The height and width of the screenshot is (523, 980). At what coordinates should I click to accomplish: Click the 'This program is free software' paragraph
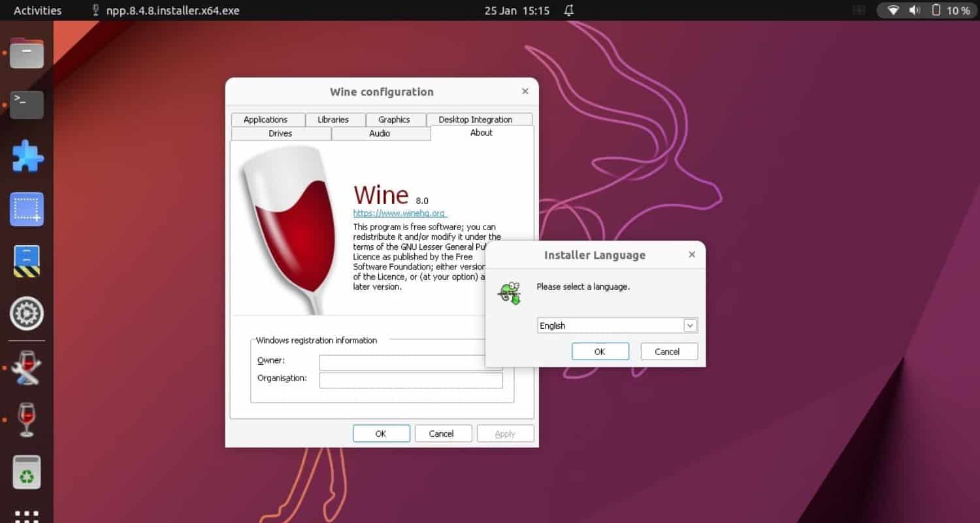pyautogui.click(x=427, y=257)
